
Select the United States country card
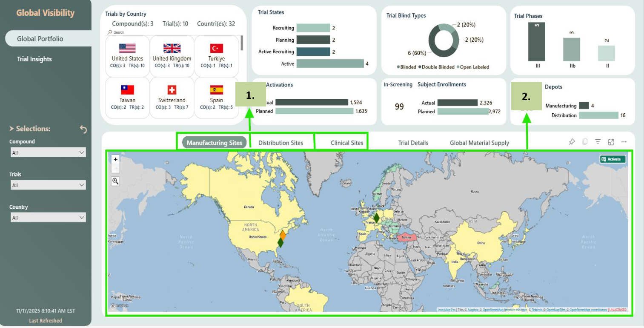pyautogui.click(x=127, y=55)
